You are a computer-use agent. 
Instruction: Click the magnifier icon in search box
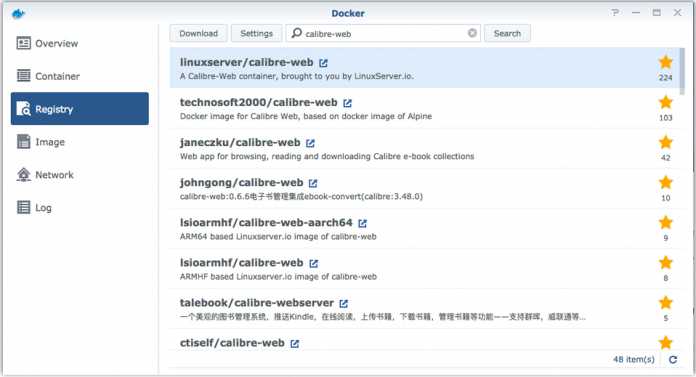pyautogui.click(x=297, y=33)
